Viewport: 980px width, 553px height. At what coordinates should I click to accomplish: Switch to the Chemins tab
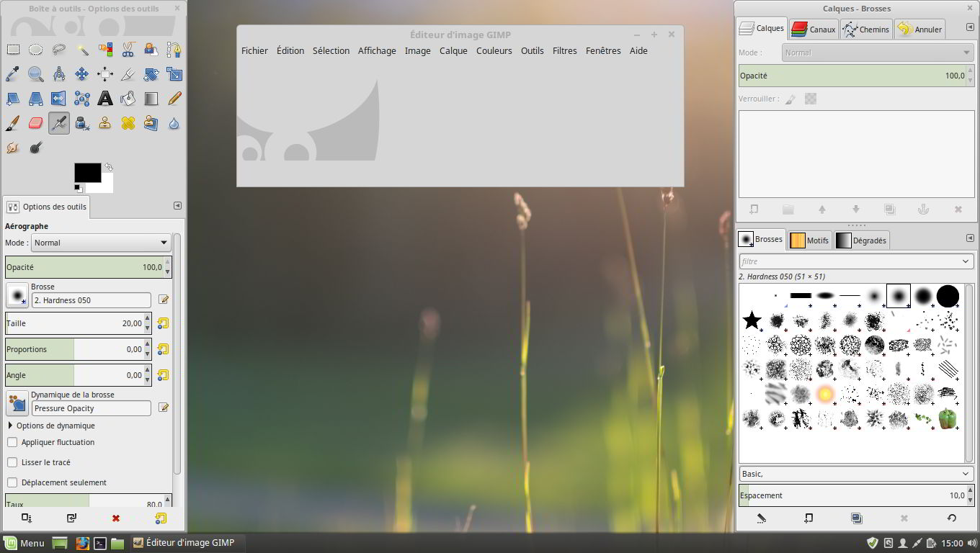pyautogui.click(x=865, y=30)
